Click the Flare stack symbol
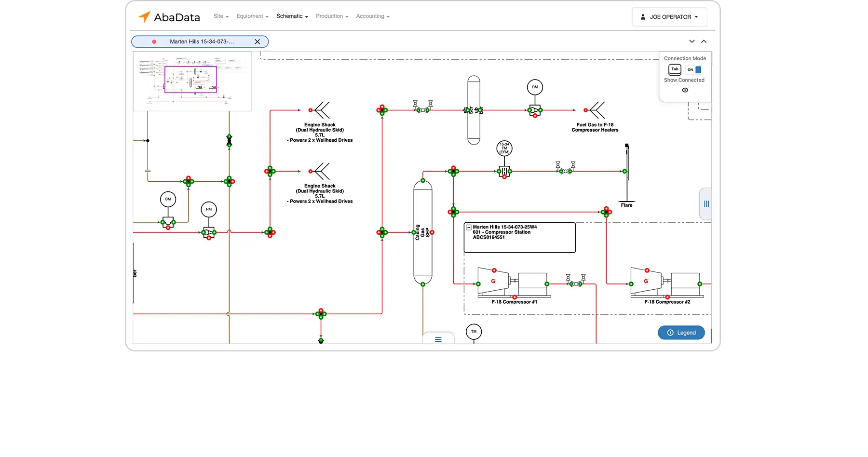This screenshot has width=868, height=457. 626,174
